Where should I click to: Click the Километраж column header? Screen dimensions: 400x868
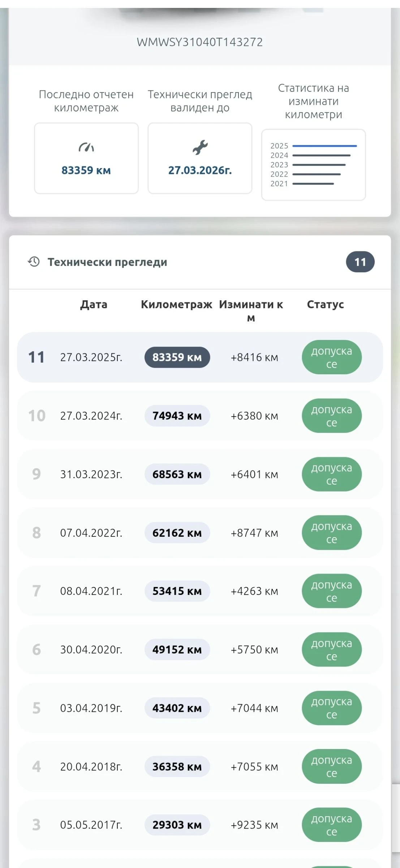point(176,305)
